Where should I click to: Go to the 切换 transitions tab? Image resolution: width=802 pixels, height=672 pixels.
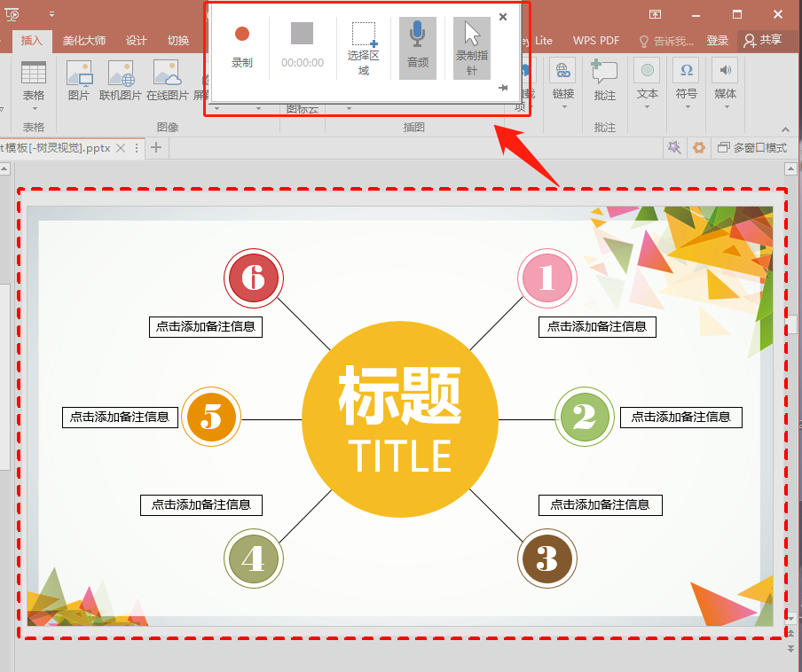click(x=178, y=41)
